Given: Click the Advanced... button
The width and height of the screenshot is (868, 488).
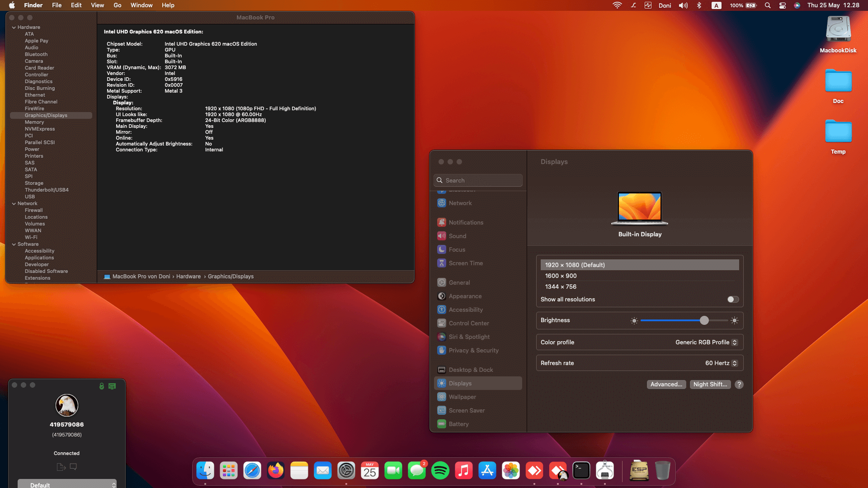Looking at the screenshot, I should coord(666,385).
